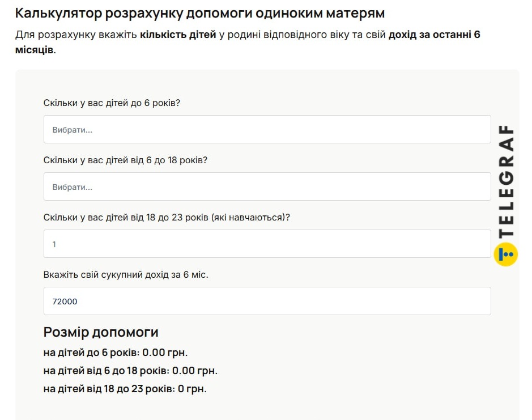Click the page title 'Калькулятор розрахунку допомоги одиноким матерям'
The width and height of the screenshot is (532, 420).
tap(199, 13)
